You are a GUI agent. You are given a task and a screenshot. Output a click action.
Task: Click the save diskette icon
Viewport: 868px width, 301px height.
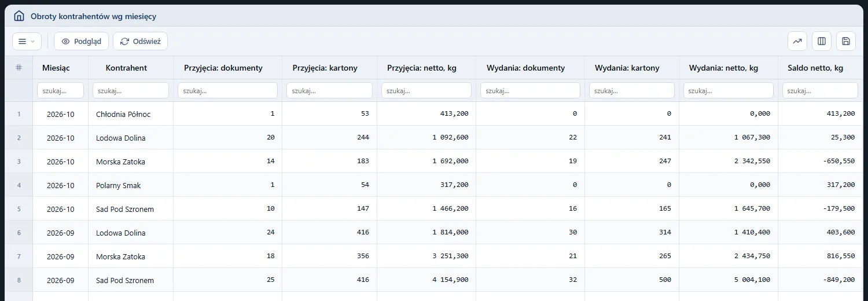coord(846,41)
